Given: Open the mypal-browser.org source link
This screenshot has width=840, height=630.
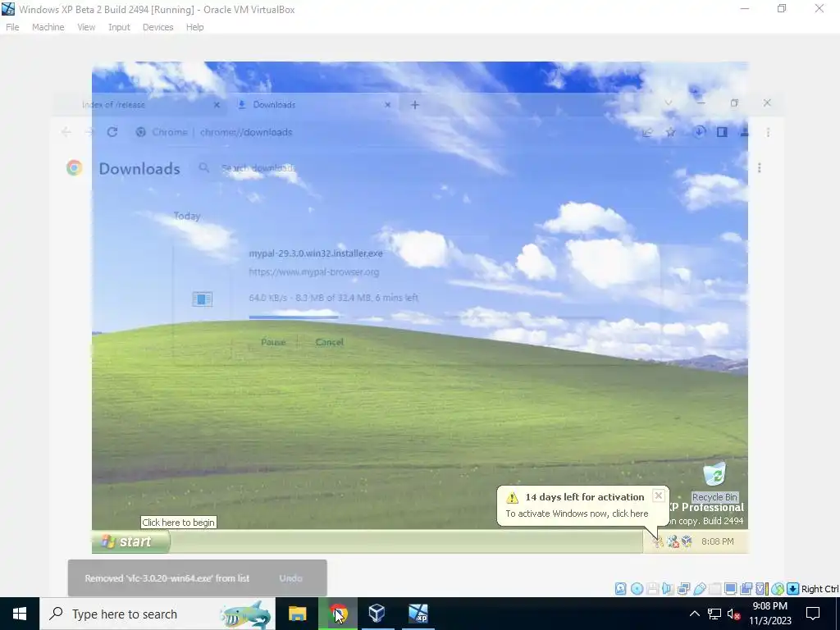Looking at the screenshot, I should 314,272.
